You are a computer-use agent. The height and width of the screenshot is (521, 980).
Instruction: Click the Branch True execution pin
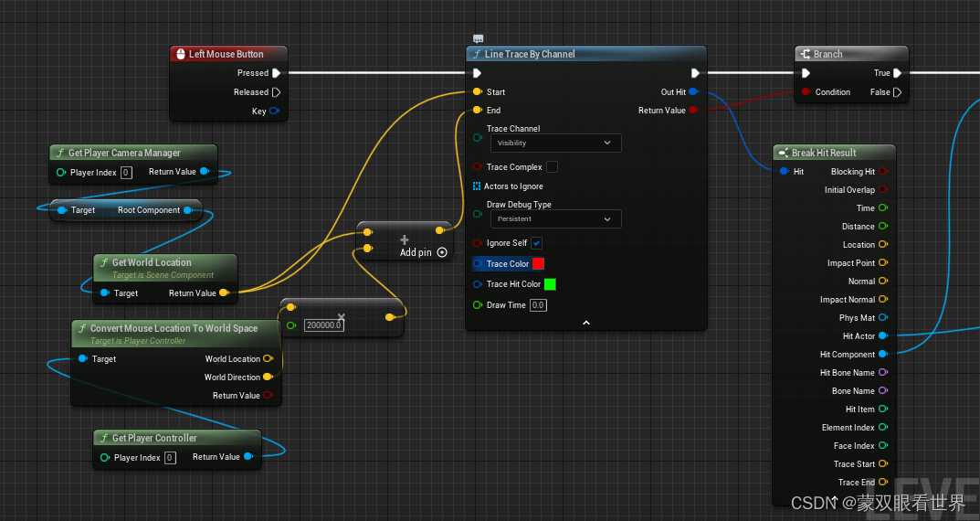pos(898,73)
